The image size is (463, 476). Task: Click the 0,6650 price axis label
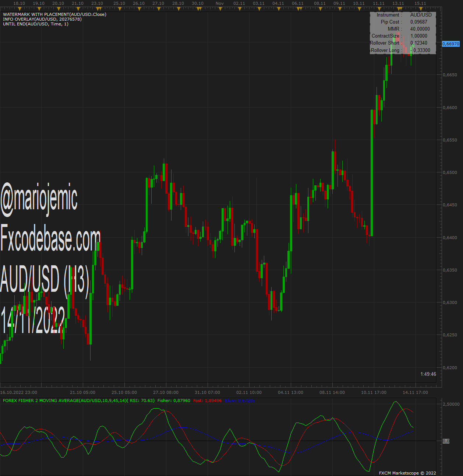point(450,75)
